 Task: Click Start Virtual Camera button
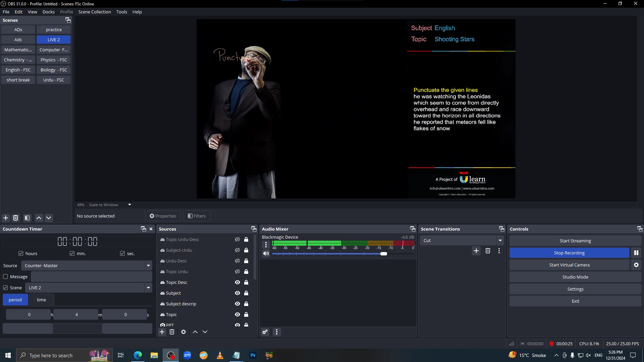(x=569, y=265)
